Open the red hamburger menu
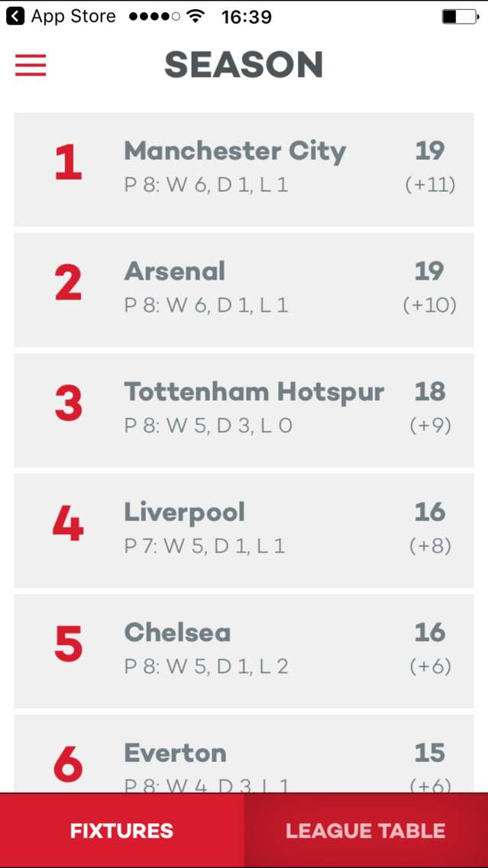This screenshot has width=488, height=868. click(31, 65)
